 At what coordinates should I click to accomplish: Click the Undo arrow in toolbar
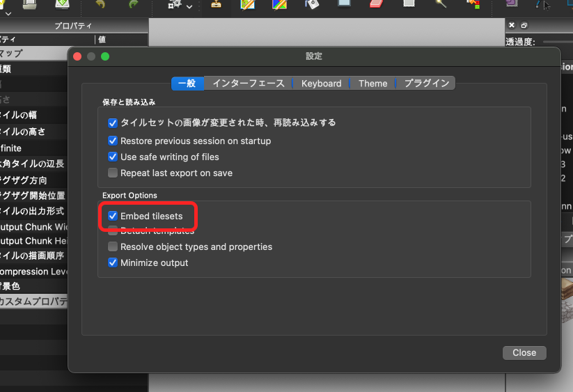[100, 3]
